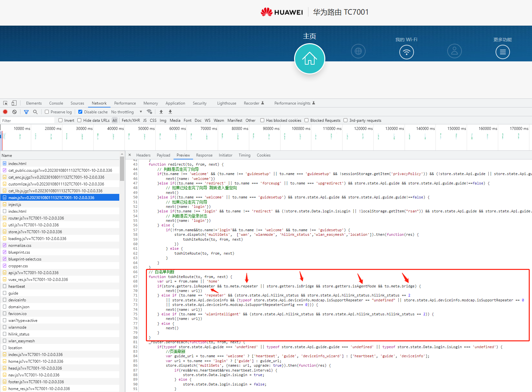
Task: Select hilink_status request row
Action: tap(60, 334)
